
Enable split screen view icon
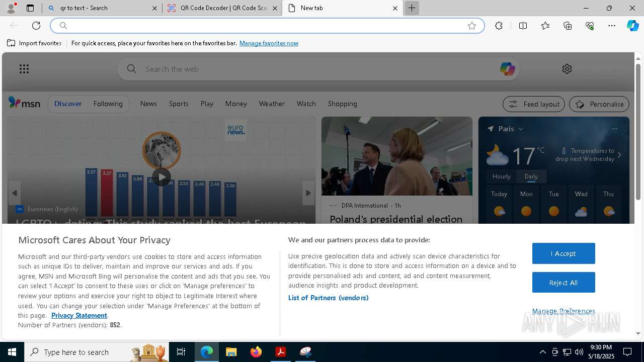point(523,26)
